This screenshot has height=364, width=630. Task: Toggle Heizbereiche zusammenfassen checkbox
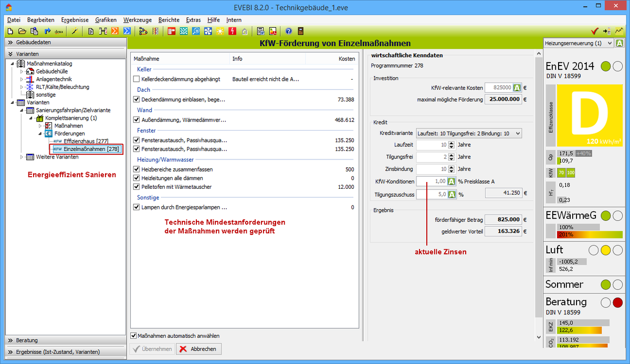(136, 169)
